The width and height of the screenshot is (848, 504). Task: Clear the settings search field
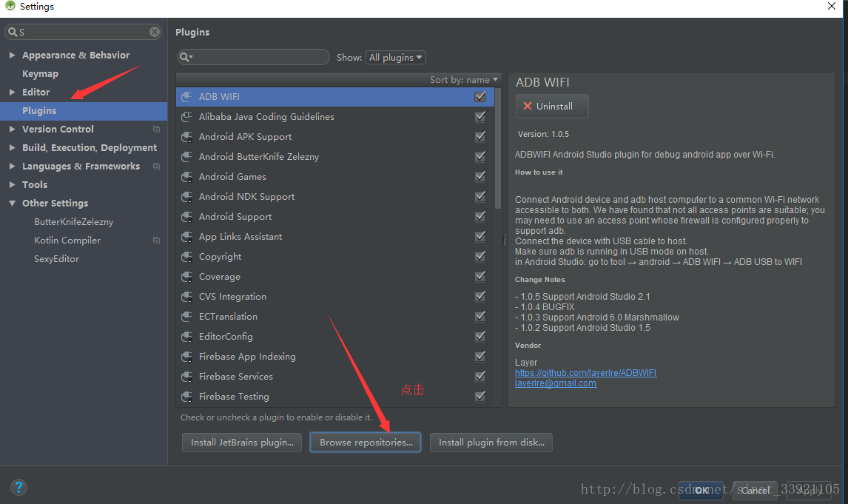155,32
